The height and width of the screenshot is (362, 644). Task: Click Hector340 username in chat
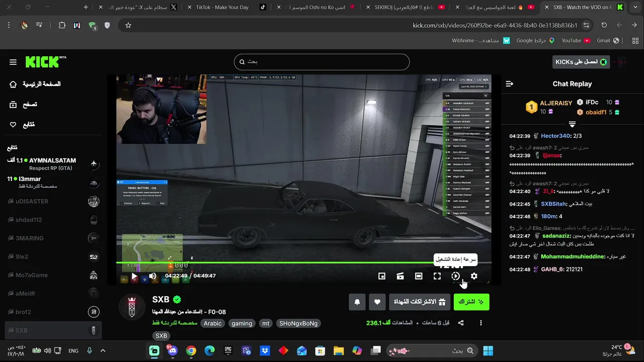coord(554,136)
